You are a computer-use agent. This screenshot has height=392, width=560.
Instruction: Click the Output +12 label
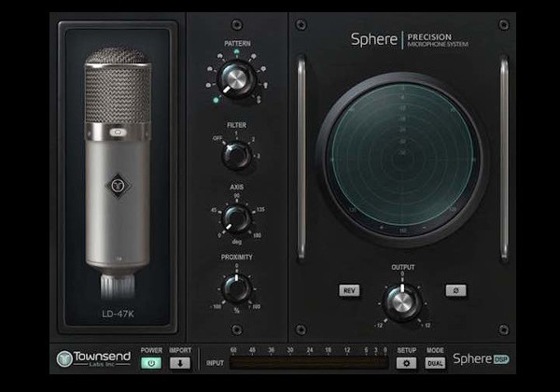tap(426, 326)
